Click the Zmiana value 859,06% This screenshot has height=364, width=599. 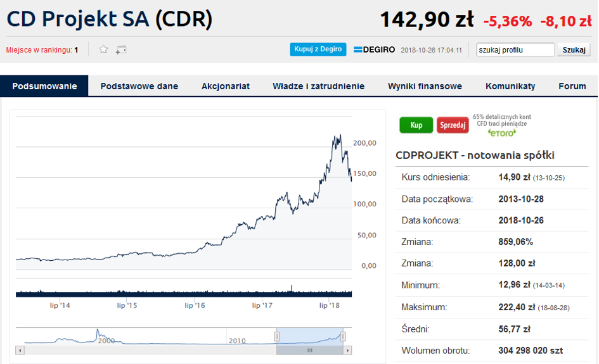(516, 242)
